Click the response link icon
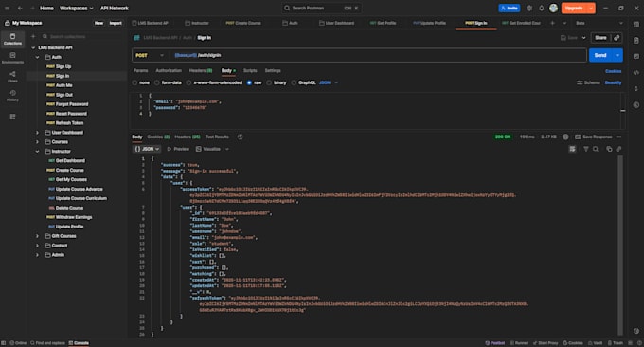 coord(618,149)
